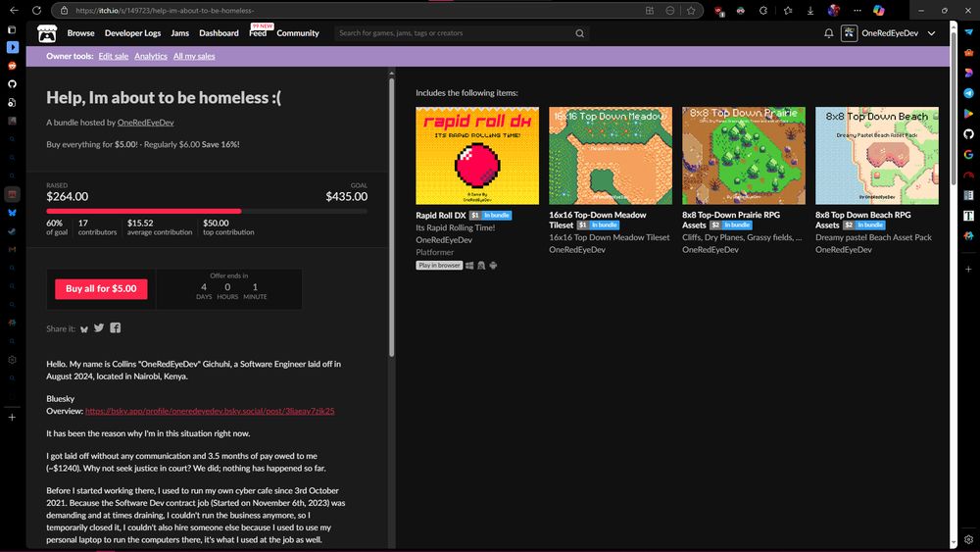Click the Meadow Tileset author OneRedEyeDev
Screen dimensions: 980x552
(577, 250)
